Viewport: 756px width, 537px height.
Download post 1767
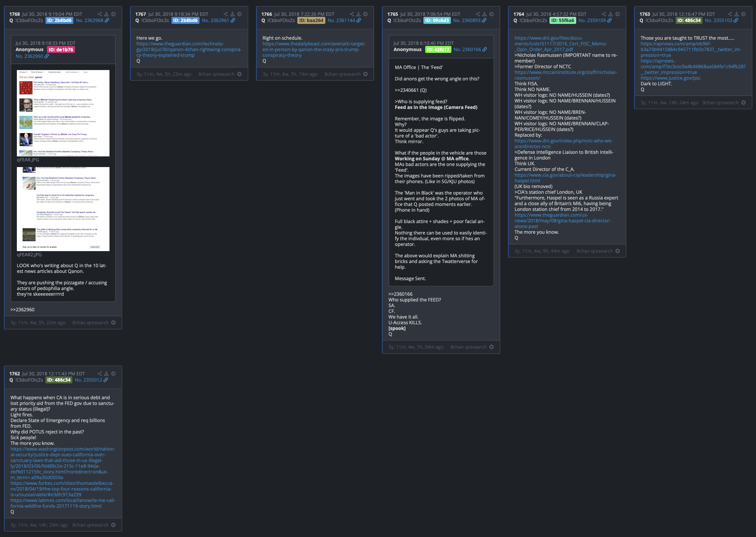coord(232,14)
